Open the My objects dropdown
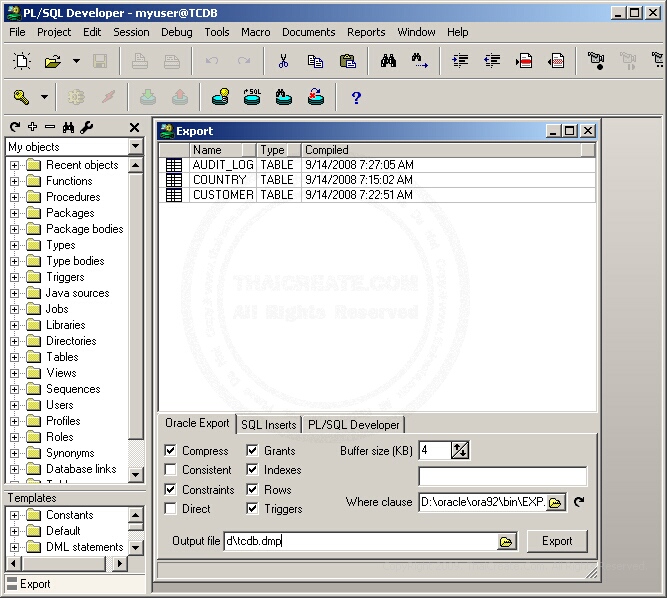The height and width of the screenshot is (598, 667). tap(136, 147)
